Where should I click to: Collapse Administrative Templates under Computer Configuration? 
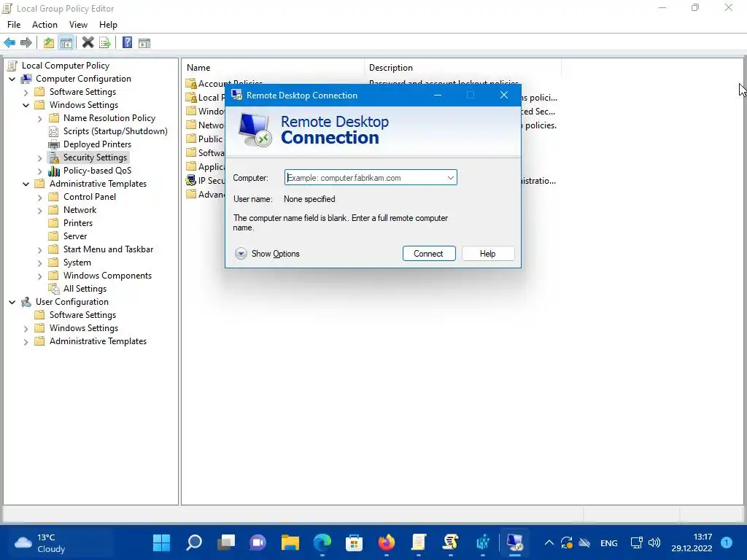[x=26, y=184]
